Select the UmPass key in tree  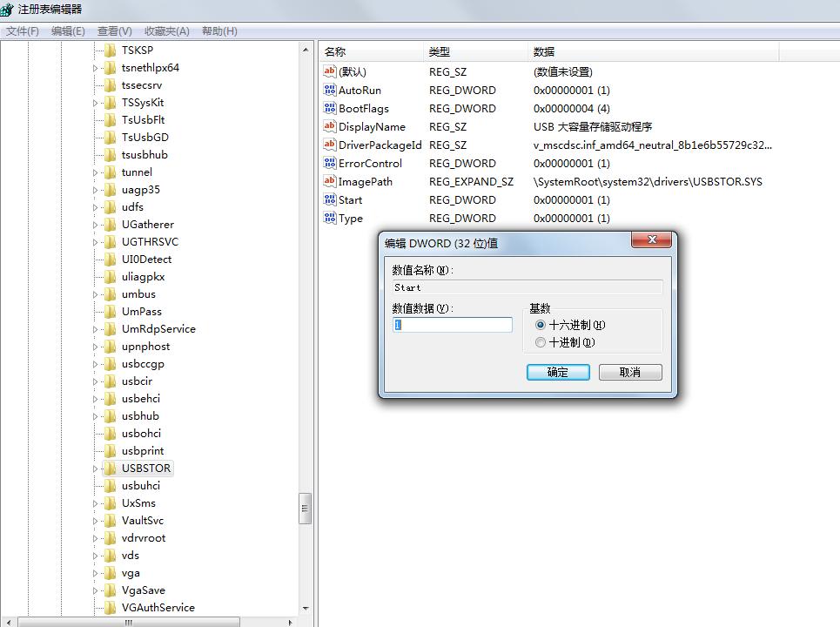pos(141,312)
